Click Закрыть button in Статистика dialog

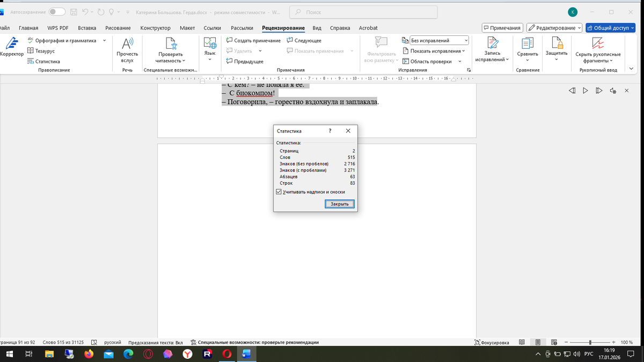pos(339,204)
